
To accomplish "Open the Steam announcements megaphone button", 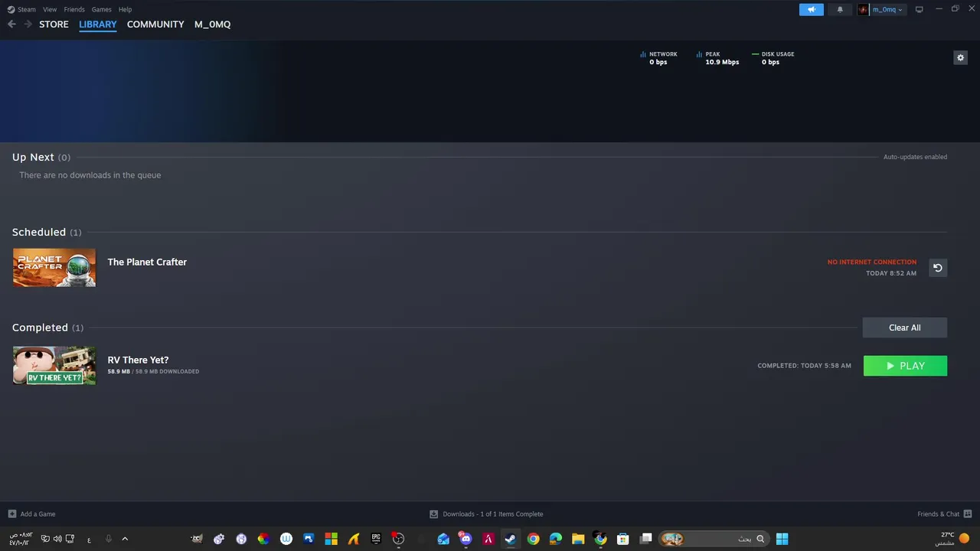I will (812, 9).
